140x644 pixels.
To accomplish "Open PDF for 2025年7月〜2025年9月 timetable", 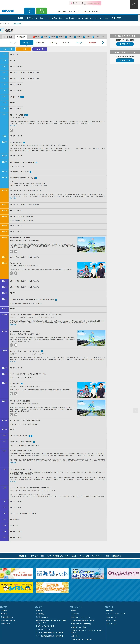I will pyautogui.click(x=125, y=44).
